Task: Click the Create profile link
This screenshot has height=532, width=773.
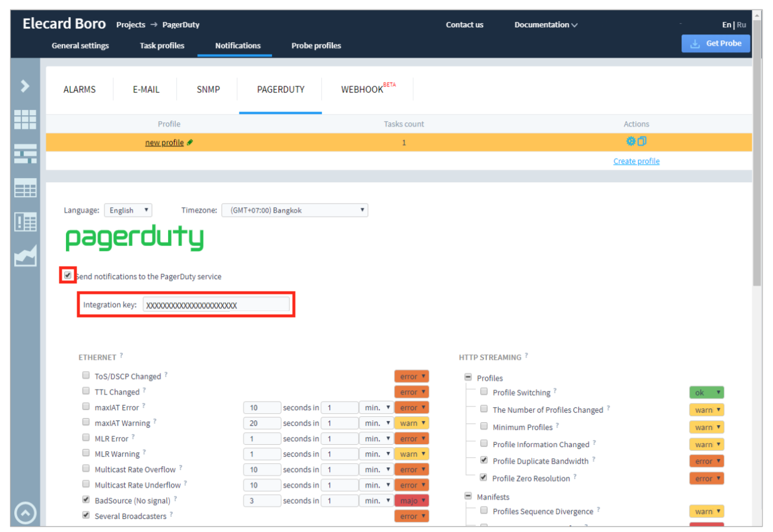Action: [x=636, y=161]
